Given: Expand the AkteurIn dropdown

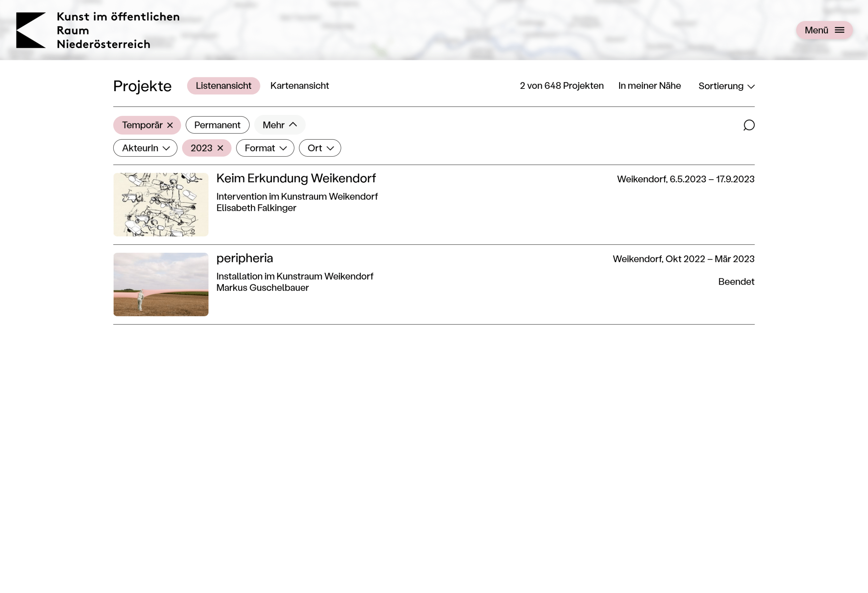Looking at the screenshot, I should coord(145,148).
